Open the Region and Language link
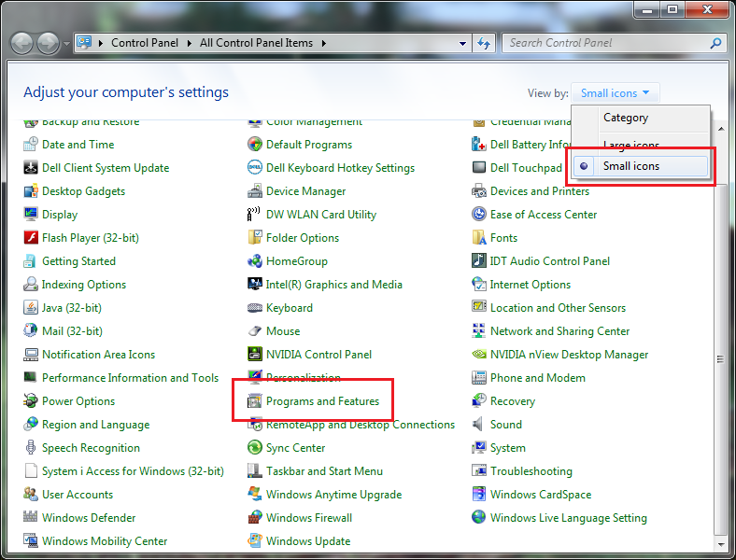The width and height of the screenshot is (736, 560). [96, 425]
